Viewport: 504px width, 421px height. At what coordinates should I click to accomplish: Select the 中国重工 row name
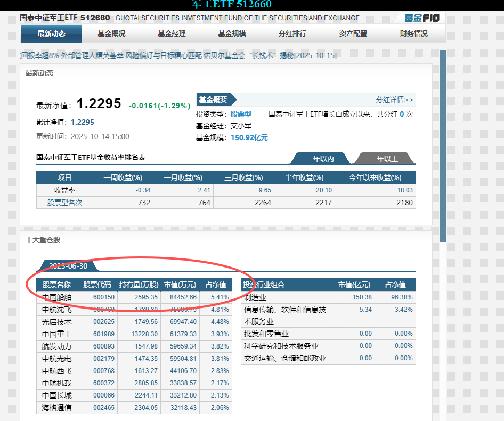(56, 334)
